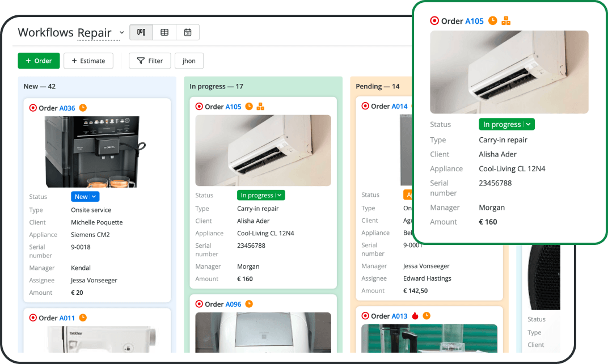Click Alisha Ader on board card A105

(x=253, y=221)
